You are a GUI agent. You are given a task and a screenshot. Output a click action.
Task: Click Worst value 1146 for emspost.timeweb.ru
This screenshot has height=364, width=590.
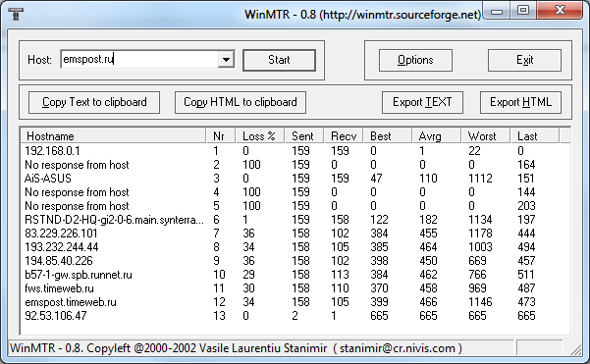[x=480, y=302]
